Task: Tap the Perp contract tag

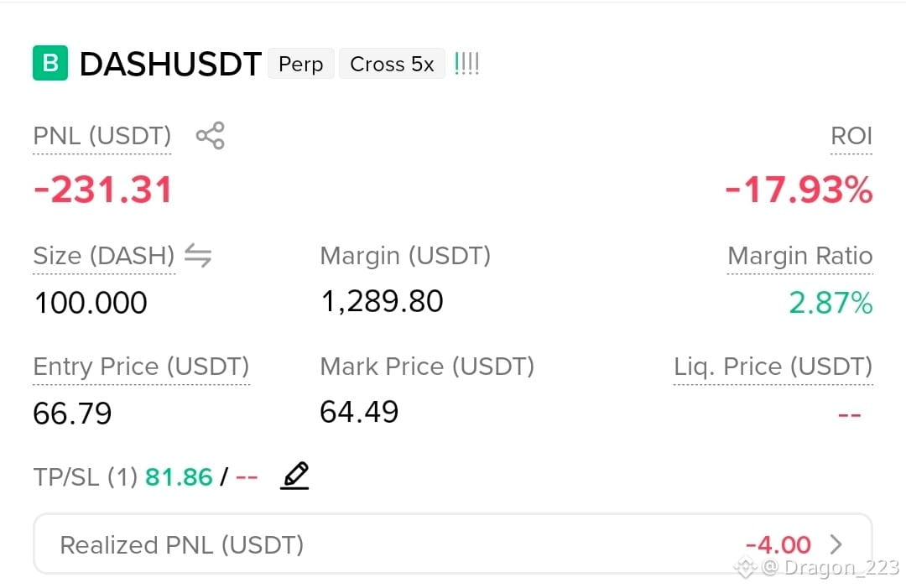Action: coord(300,64)
